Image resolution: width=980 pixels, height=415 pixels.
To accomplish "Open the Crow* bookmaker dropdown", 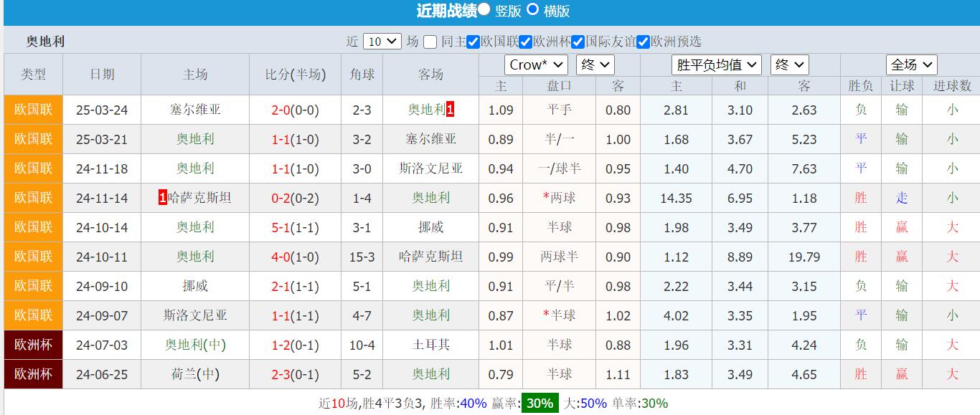I will point(536,65).
